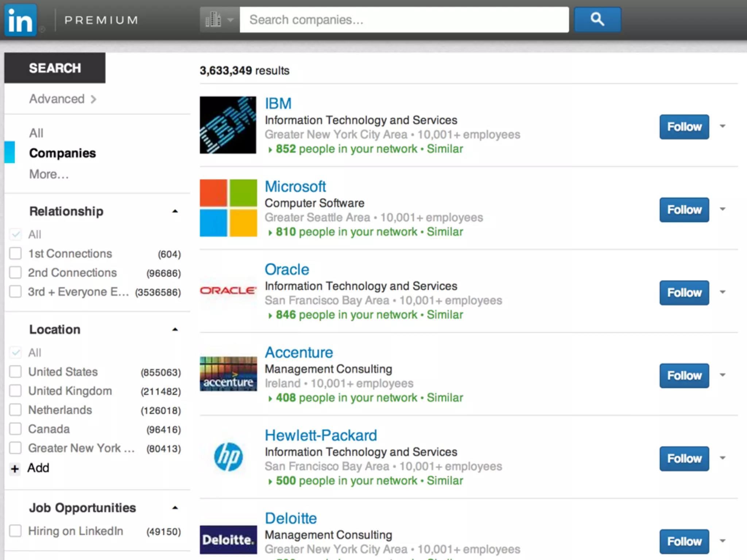Click the Accenture logo image
Screen dimensions: 747x560
point(228,374)
